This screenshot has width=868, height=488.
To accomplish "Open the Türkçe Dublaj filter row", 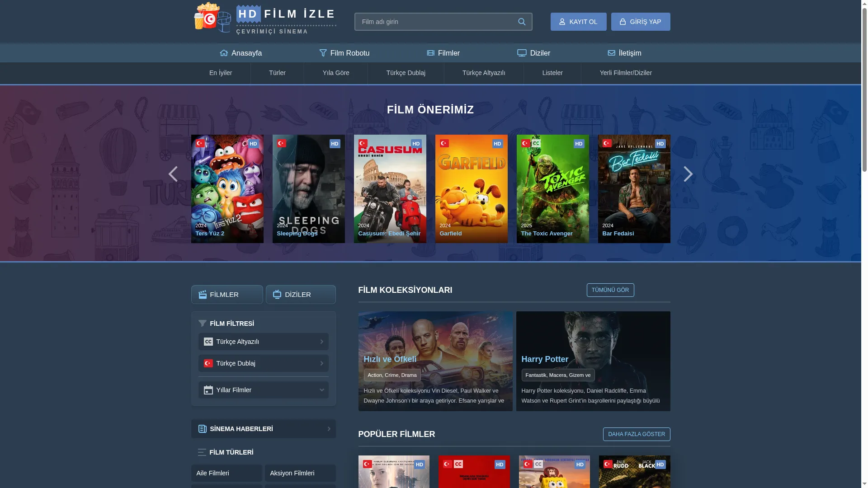I will 264,363.
